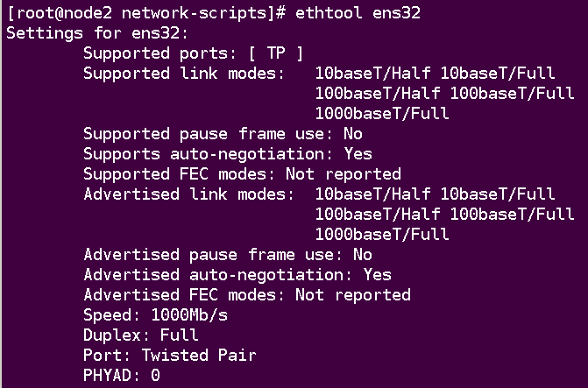The image size is (588, 388).
Task: Click the 'Supported ports: [ TP ]' line
Action: [193, 53]
